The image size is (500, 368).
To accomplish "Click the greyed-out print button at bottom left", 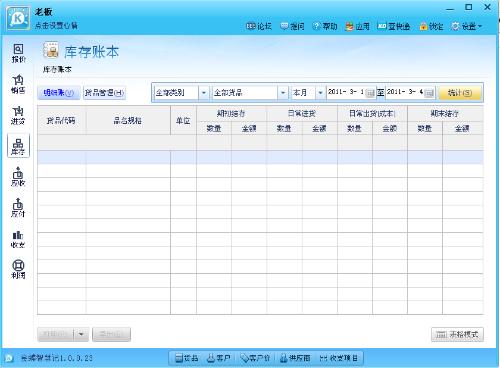I will click(x=56, y=334).
